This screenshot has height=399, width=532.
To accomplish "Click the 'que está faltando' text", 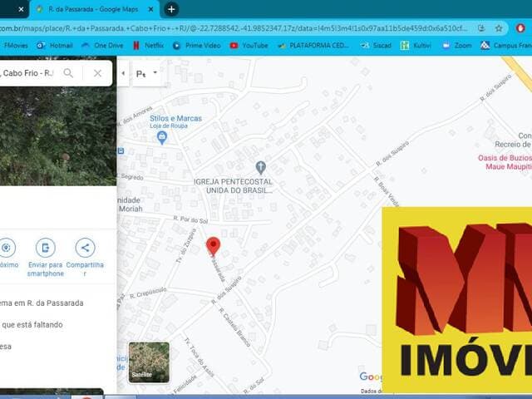I will point(32,325).
